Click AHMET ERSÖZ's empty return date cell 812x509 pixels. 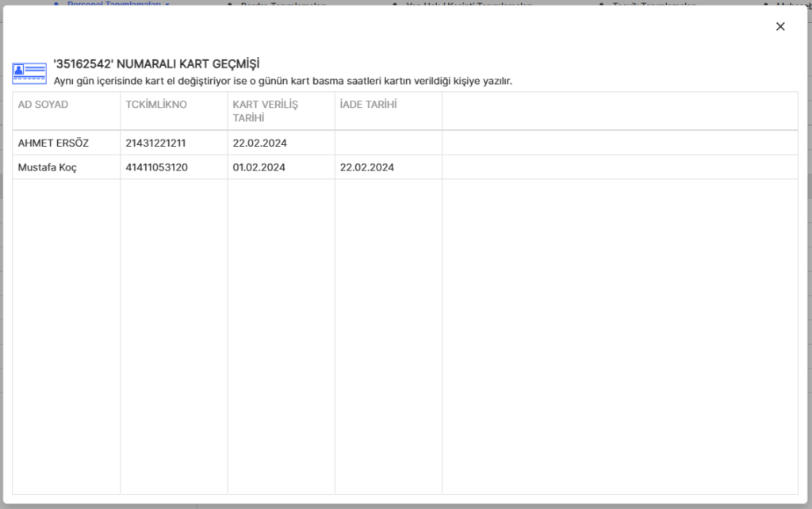click(x=388, y=144)
